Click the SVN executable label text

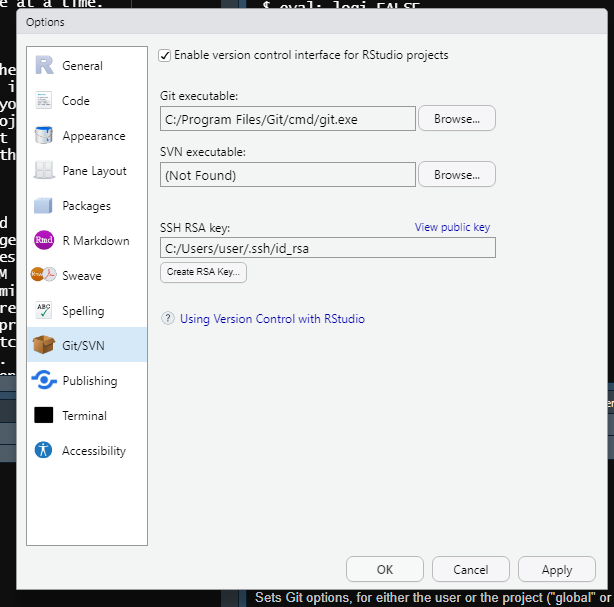point(203,152)
